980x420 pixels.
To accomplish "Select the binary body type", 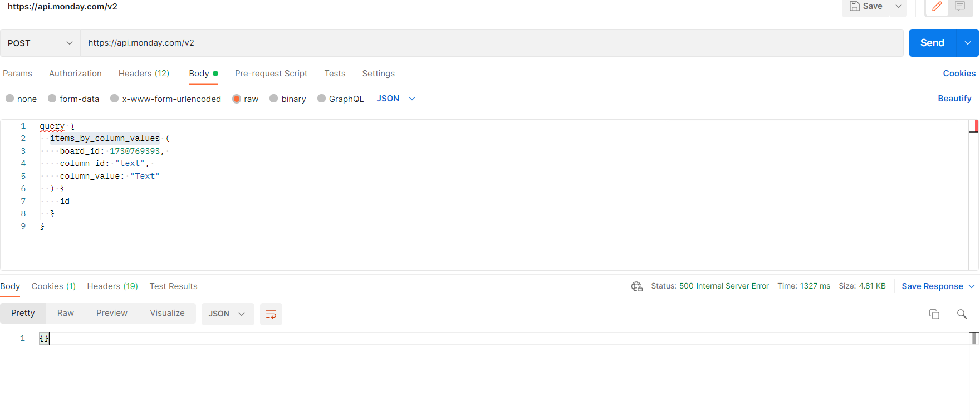I will [288, 99].
